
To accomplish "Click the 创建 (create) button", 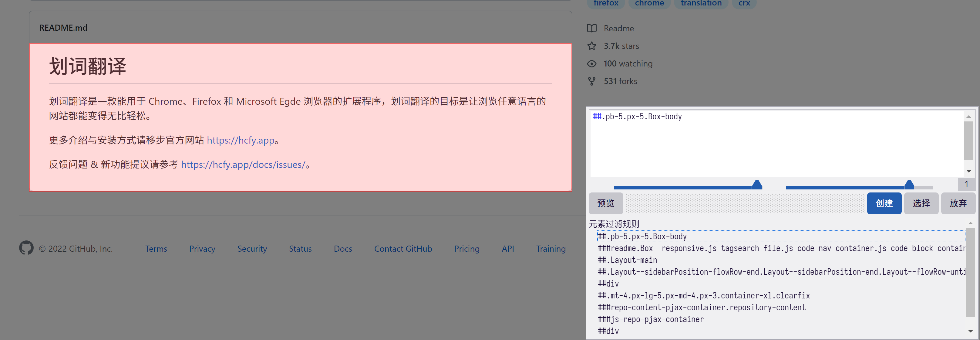I will 884,203.
